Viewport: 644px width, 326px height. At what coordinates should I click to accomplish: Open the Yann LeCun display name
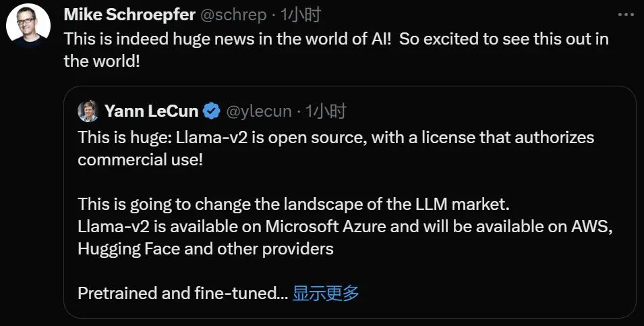(x=151, y=111)
